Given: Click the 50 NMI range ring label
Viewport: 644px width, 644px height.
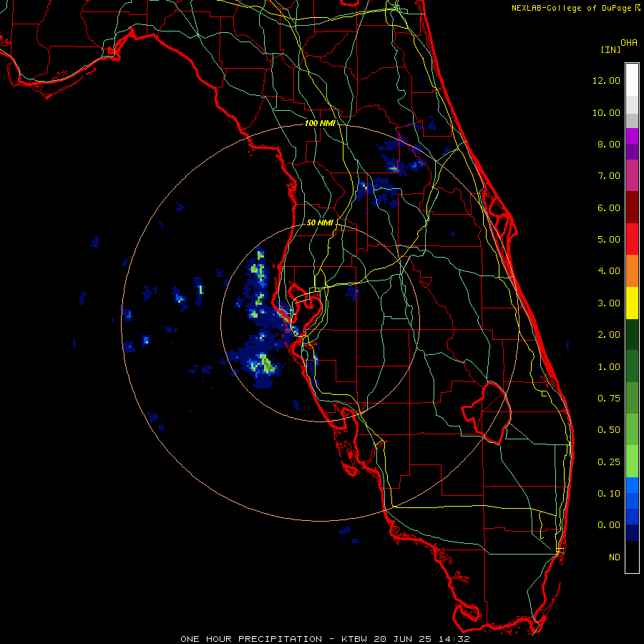Looking at the screenshot, I should tap(320, 223).
